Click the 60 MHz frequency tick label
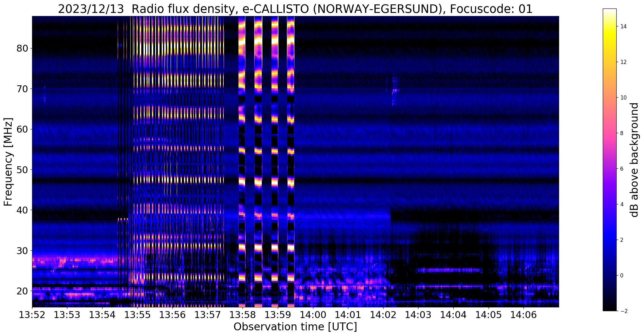644x336 pixels. coord(22,129)
